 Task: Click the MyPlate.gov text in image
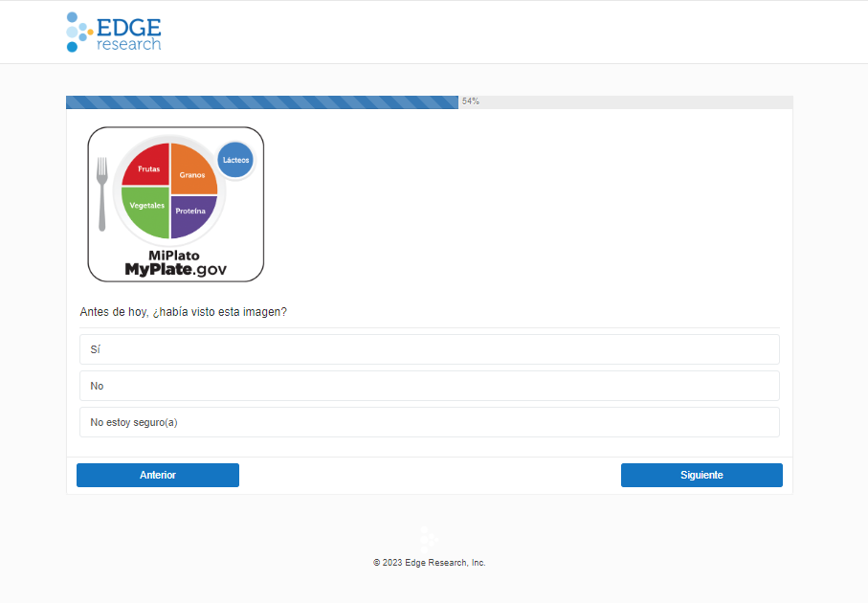tap(175, 270)
